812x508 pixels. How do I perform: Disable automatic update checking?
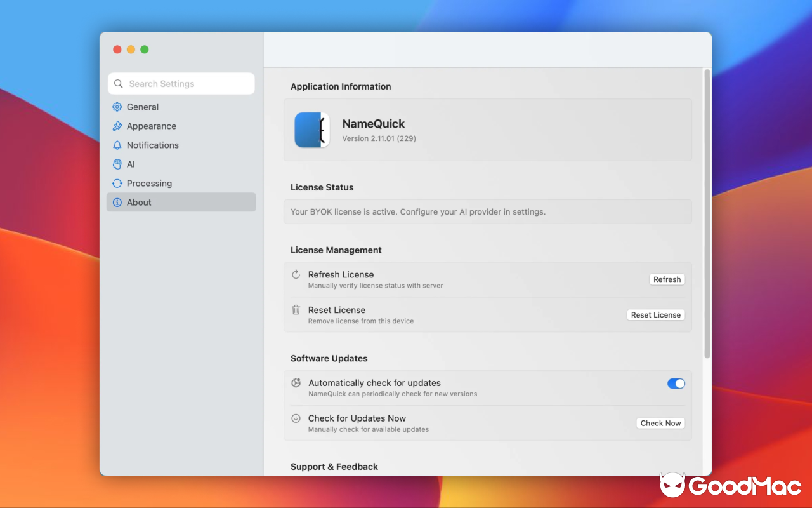coord(676,384)
